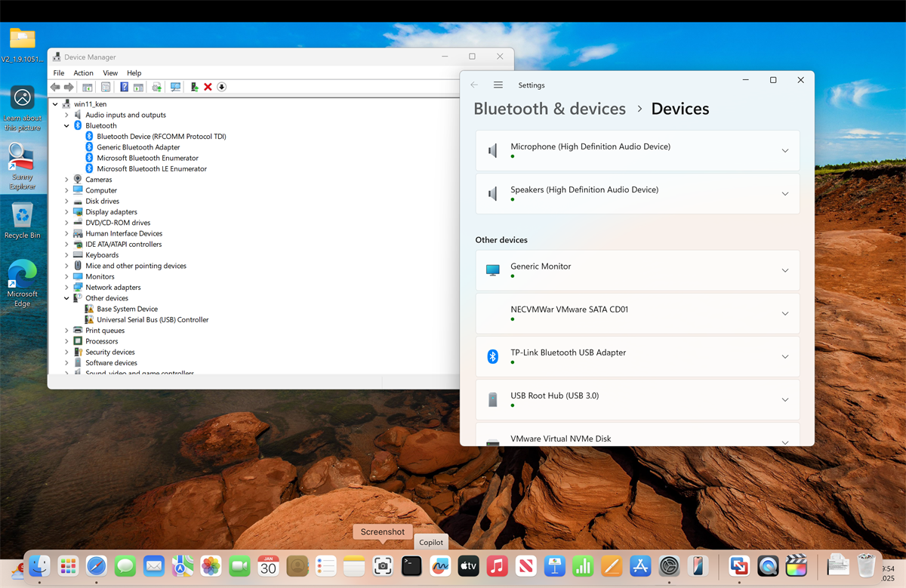Click the black down-arrow disable device icon
Screen dimensions: 906x588
pos(222,87)
